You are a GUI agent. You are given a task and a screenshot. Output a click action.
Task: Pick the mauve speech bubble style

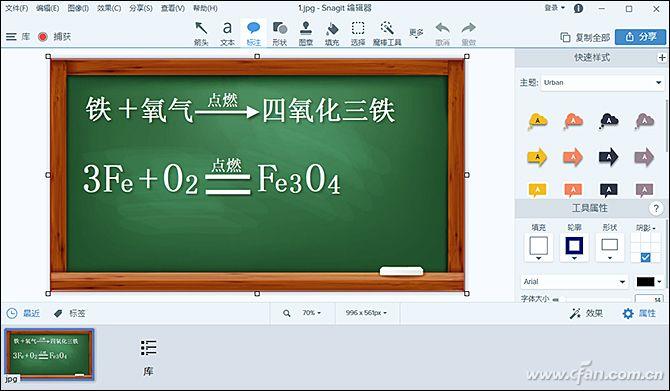644,190
